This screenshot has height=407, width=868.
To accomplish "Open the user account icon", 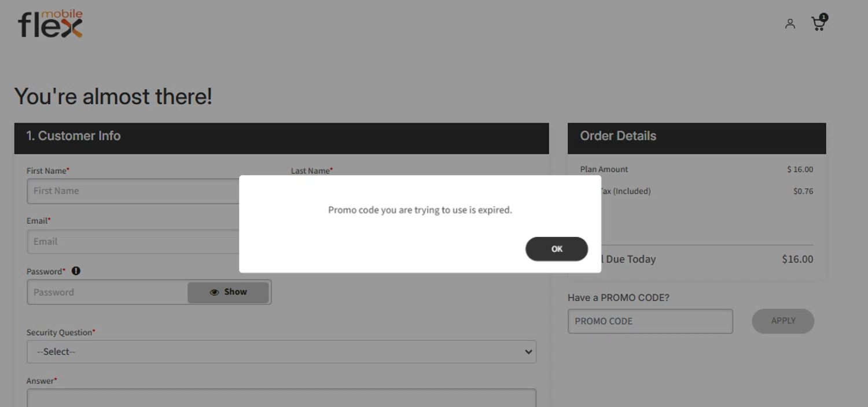I will [790, 24].
